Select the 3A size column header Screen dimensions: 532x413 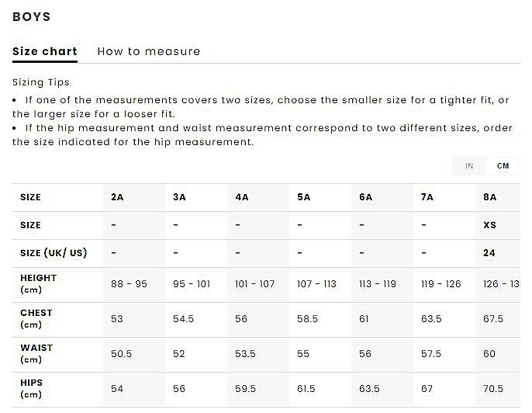point(179,198)
